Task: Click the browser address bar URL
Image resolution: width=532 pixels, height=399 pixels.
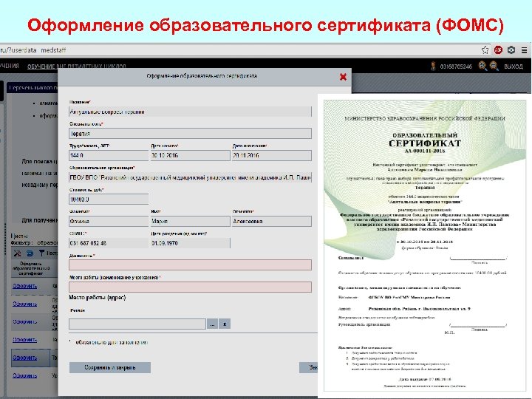Action: pyautogui.click(x=33, y=50)
